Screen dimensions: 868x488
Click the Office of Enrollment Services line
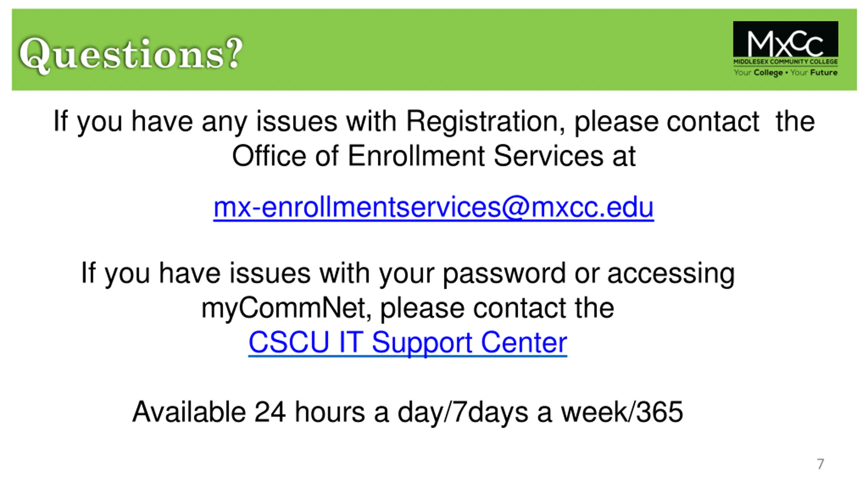click(x=434, y=156)
